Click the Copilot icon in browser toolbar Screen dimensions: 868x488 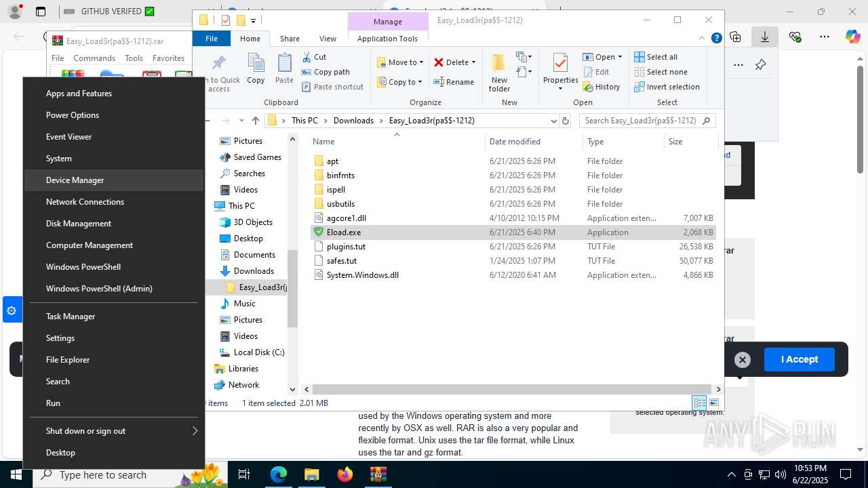click(852, 37)
